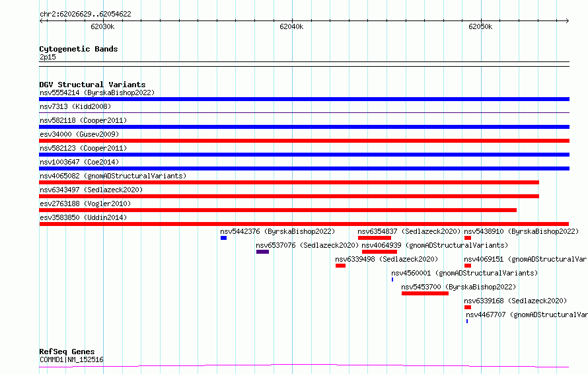Screen dimensions: 588x374
Task: Open the nsv5453700 (ByrskaBishop2022) variant
Action: pyautogui.click(x=459, y=287)
